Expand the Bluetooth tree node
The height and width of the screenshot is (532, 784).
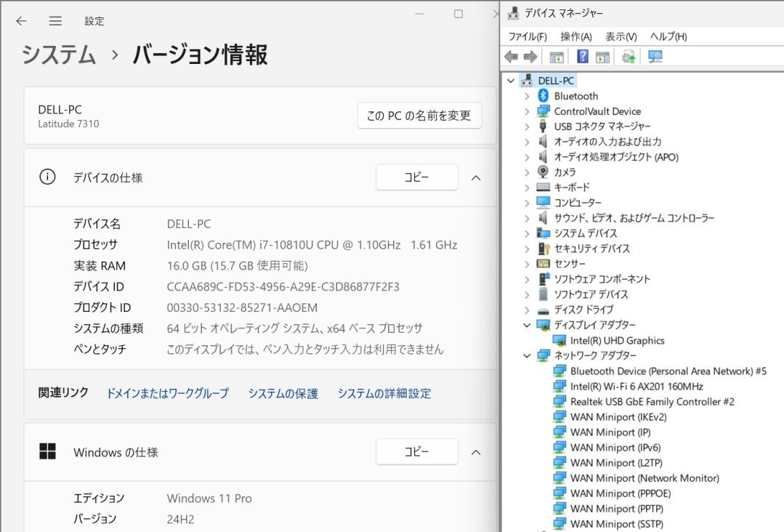pyautogui.click(x=527, y=96)
